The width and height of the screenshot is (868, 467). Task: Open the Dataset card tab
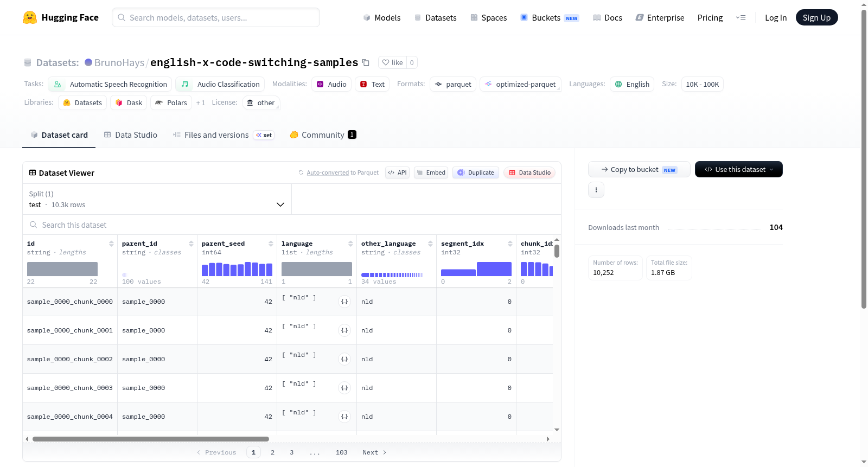[59, 135]
